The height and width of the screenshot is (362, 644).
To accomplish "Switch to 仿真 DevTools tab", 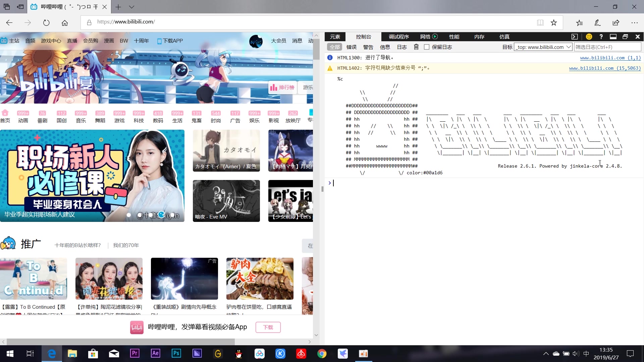I will click(x=504, y=37).
